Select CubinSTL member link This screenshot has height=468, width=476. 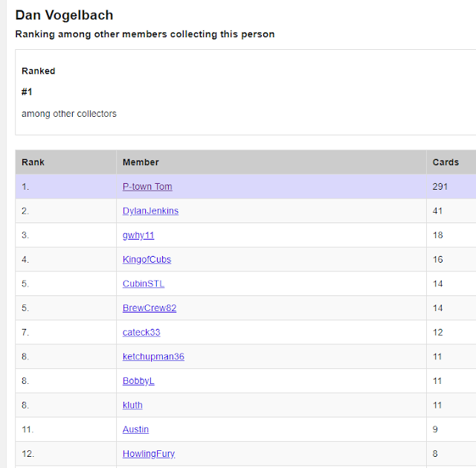point(144,283)
